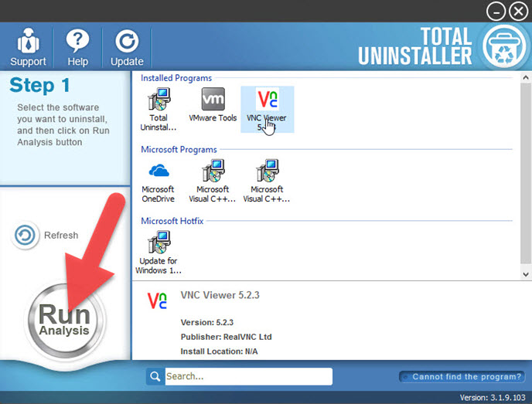Click the Refresh button
This screenshot has height=404, width=532.
coord(46,235)
